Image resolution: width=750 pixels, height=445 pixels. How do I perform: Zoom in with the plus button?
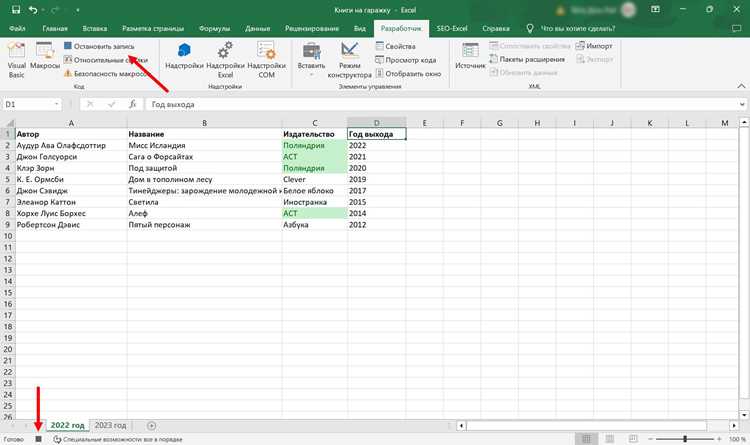click(x=719, y=439)
